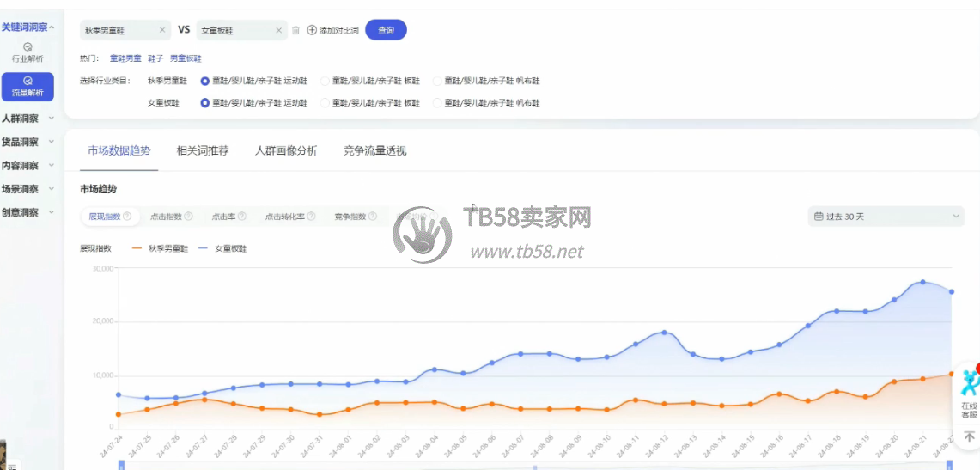Click the left handle of chart range slider

[x=121, y=465]
